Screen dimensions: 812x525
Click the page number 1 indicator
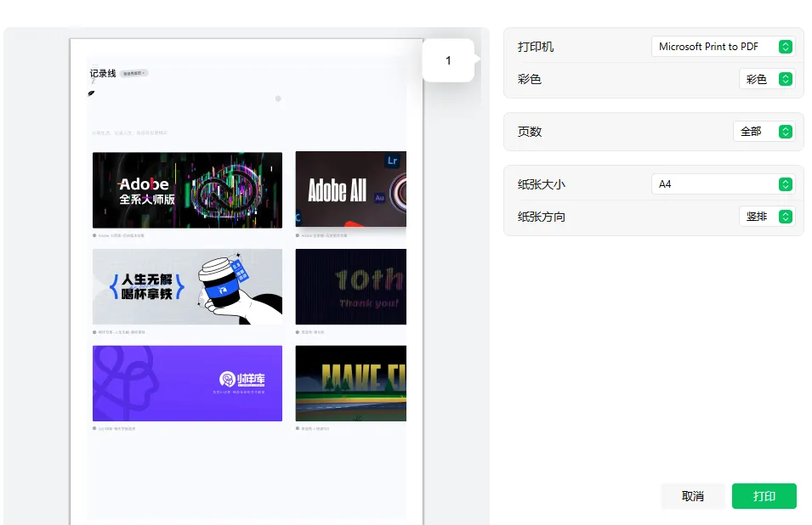coord(448,60)
